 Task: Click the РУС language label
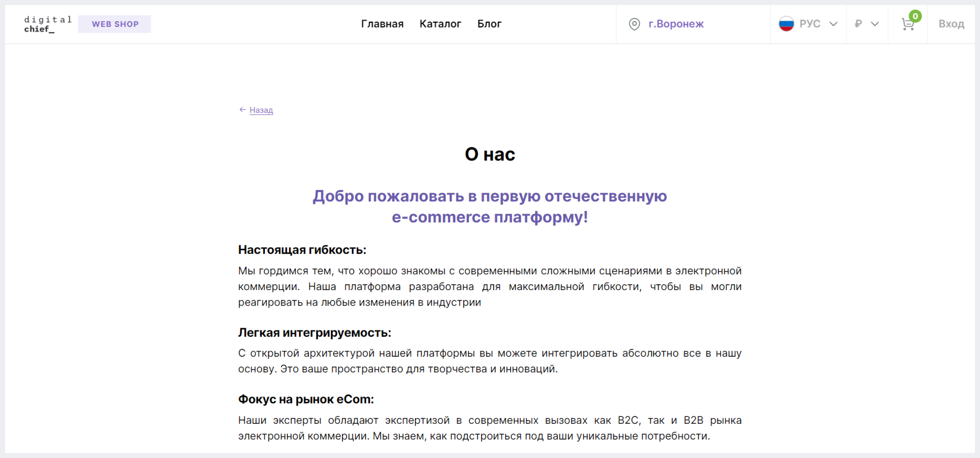click(x=810, y=23)
